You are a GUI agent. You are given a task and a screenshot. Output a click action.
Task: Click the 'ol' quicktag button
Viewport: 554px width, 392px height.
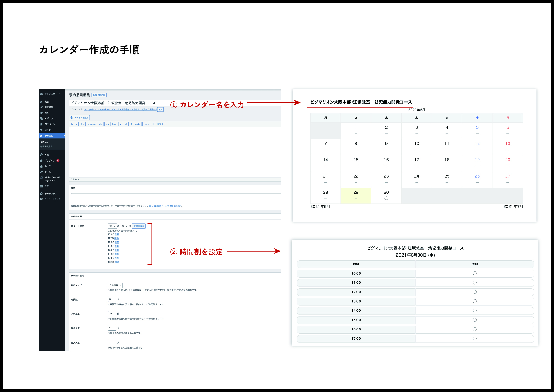(x=126, y=124)
